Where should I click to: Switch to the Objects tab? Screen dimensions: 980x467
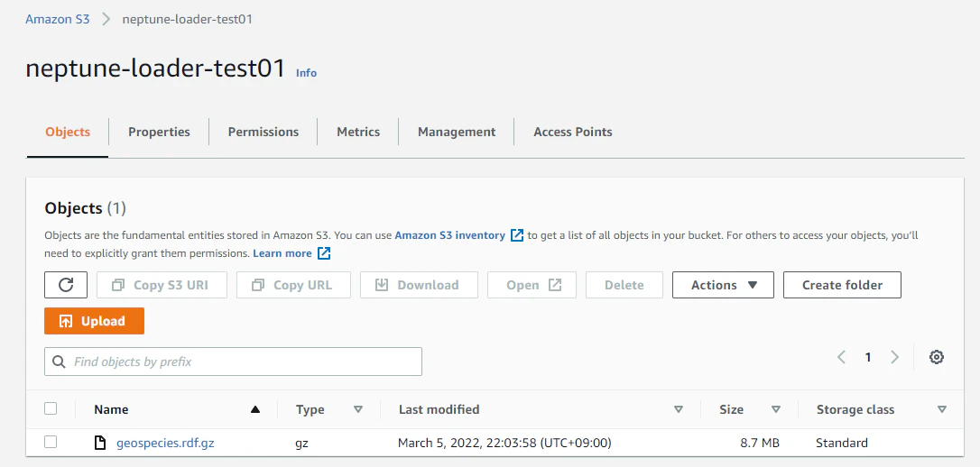pyautogui.click(x=68, y=132)
